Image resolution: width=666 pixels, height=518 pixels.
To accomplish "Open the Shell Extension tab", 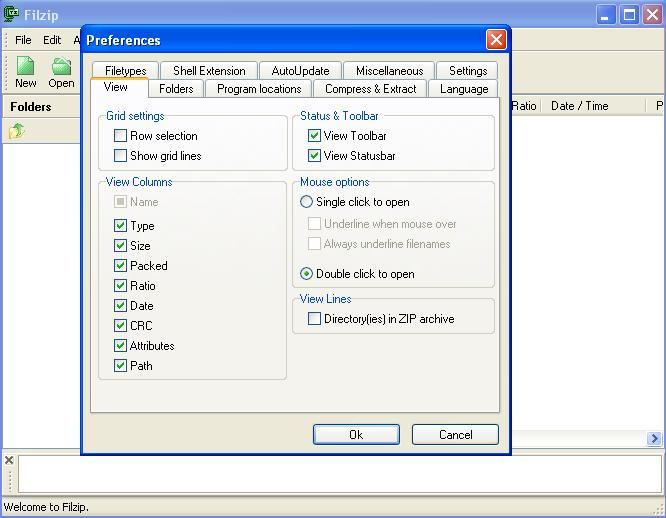I will tap(209, 70).
